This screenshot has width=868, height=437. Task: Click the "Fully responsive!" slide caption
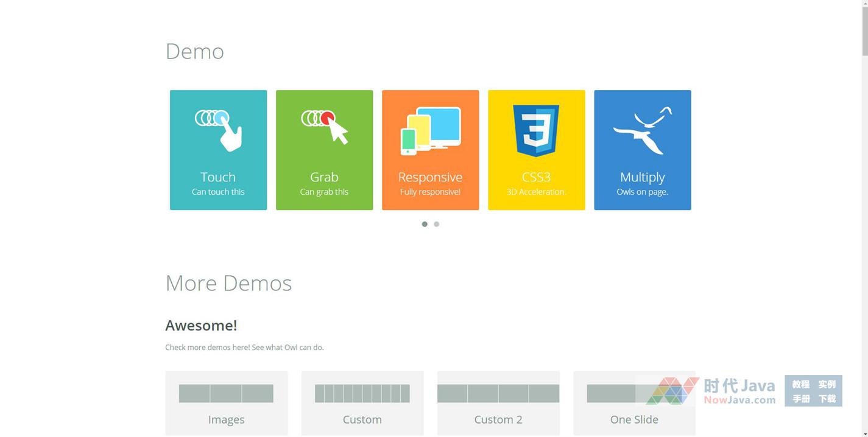pyautogui.click(x=430, y=192)
